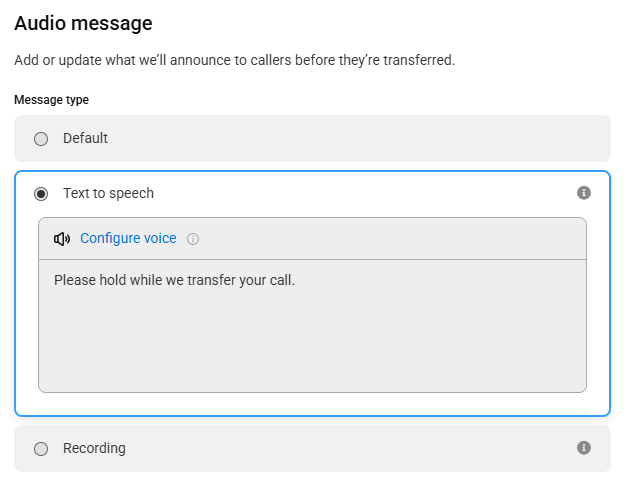Click the 'Message type' field label
631x486 pixels.
[x=52, y=99]
